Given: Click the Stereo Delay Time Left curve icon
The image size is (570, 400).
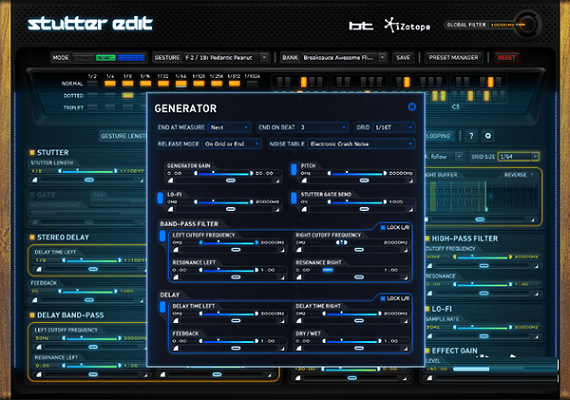Looking at the screenshot, I should [x=39, y=269].
